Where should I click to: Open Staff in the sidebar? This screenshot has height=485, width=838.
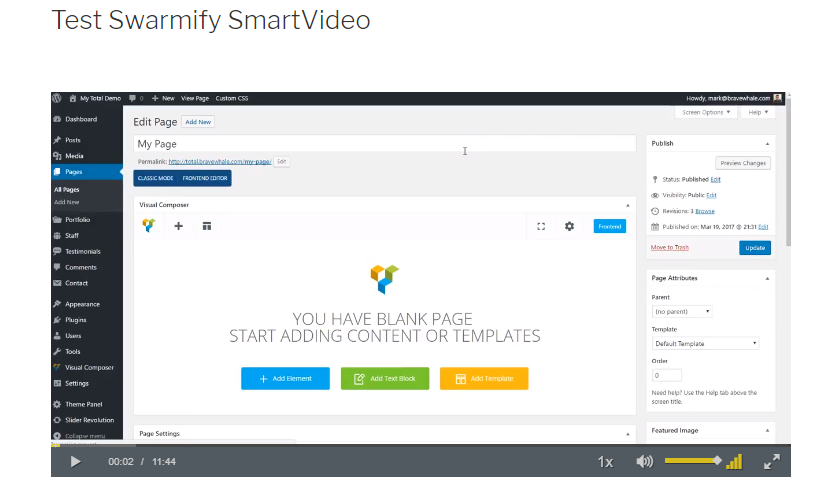click(72, 236)
